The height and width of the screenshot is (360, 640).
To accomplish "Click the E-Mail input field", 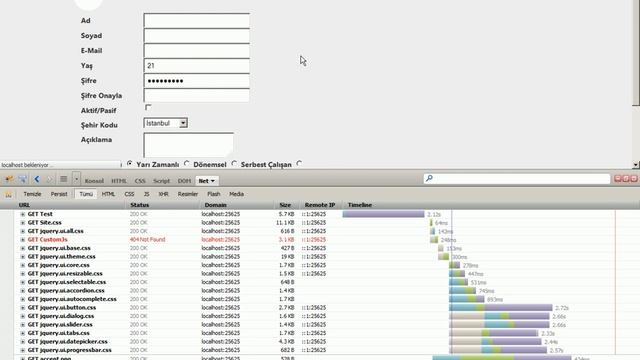I will [x=196, y=51].
